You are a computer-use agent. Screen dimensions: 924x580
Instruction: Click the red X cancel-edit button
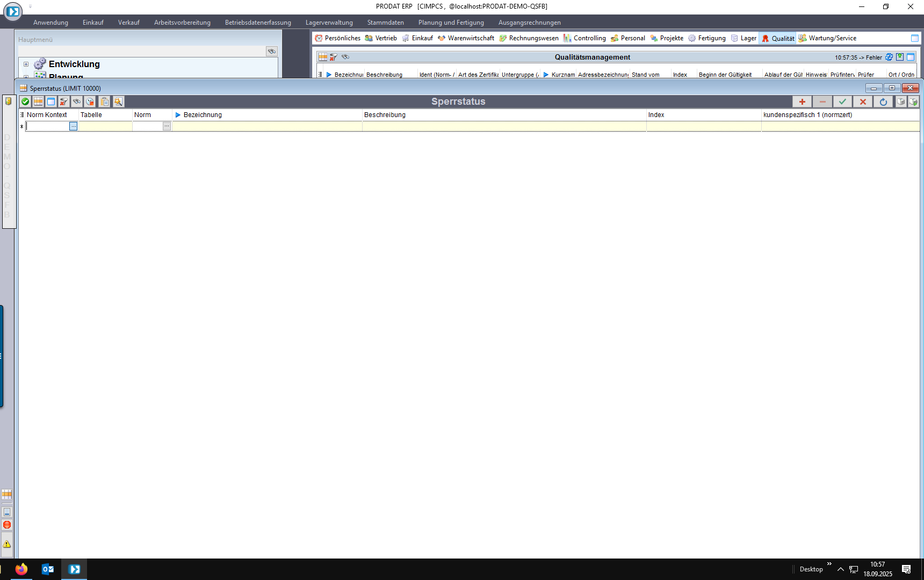pos(863,102)
